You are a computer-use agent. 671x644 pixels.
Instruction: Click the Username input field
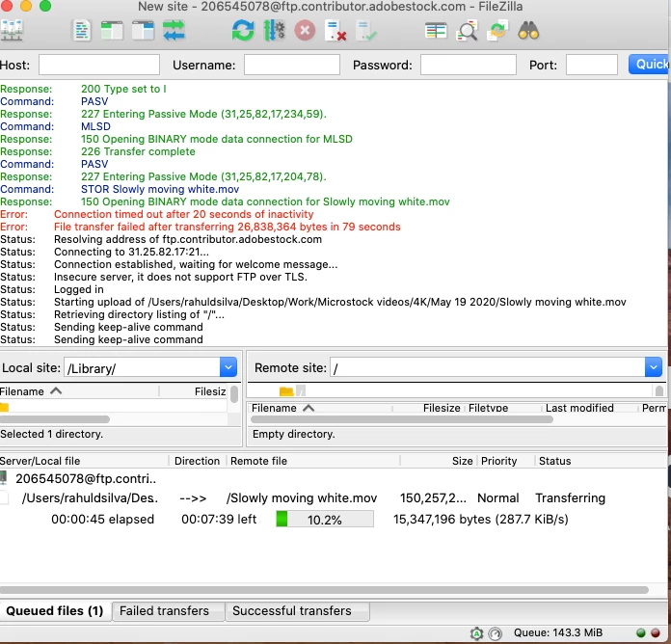(x=292, y=65)
